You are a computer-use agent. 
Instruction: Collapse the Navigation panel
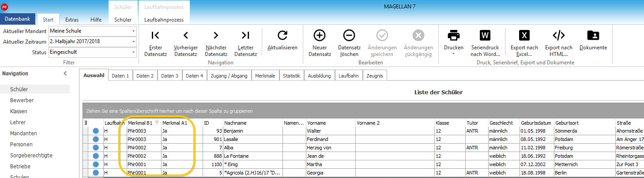(65, 74)
